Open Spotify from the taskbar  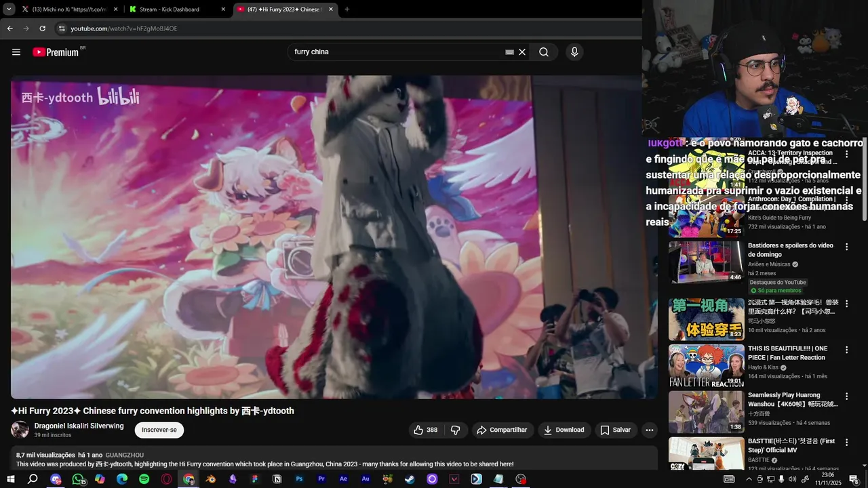point(144,479)
